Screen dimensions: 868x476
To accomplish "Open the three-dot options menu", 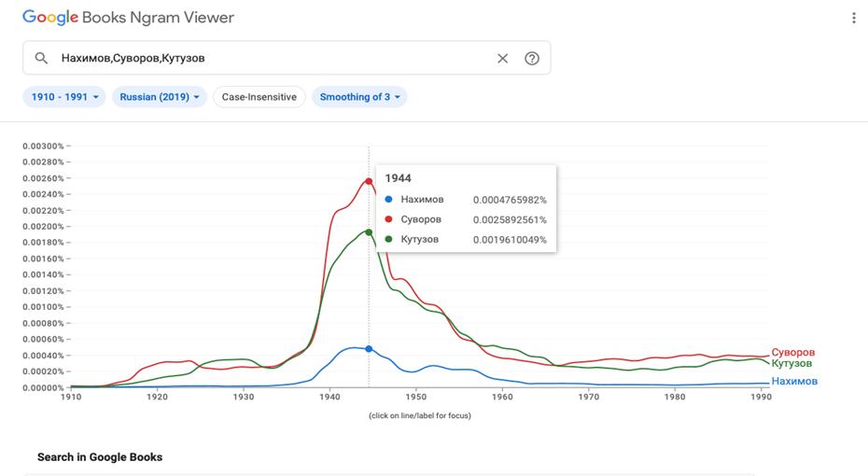I will (x=853, y=18).
